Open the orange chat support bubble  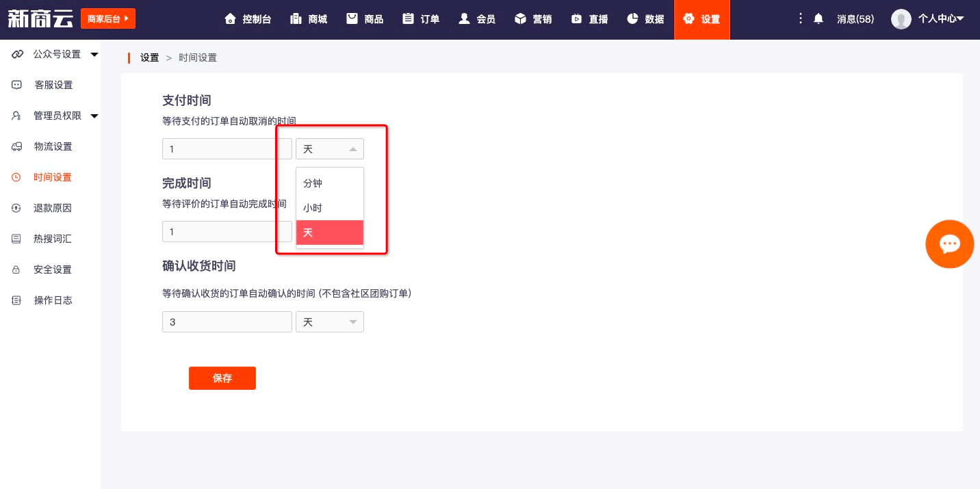click(949, 244)
